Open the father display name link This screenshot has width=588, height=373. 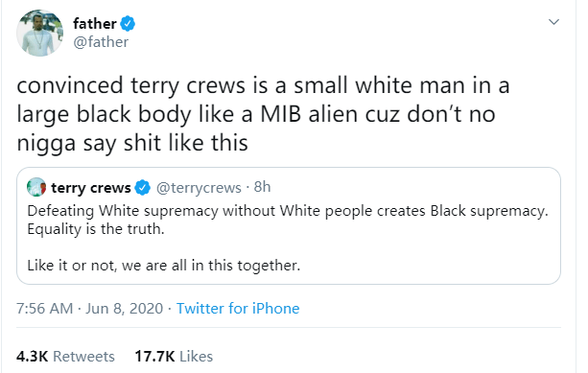(x=95, y=24)
